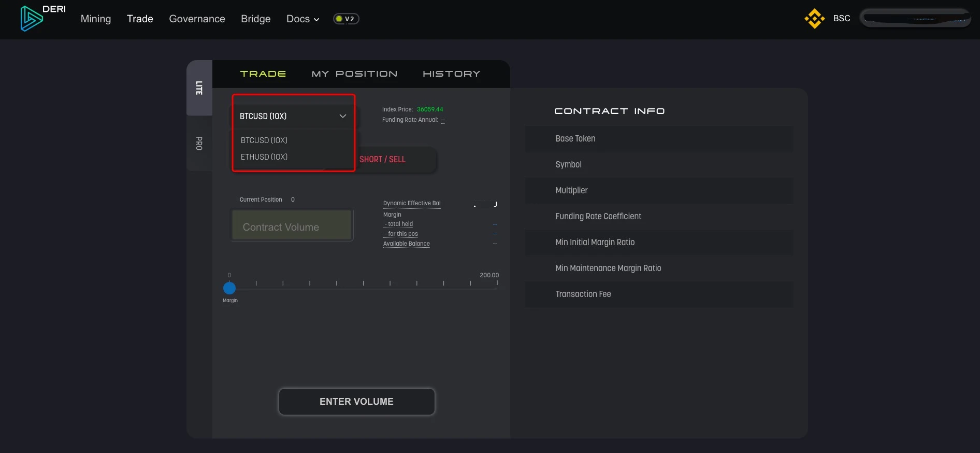Click the Dynamic Effective Bal label
This screenshot has width=980, height=453.
click(x=412, y=203)
